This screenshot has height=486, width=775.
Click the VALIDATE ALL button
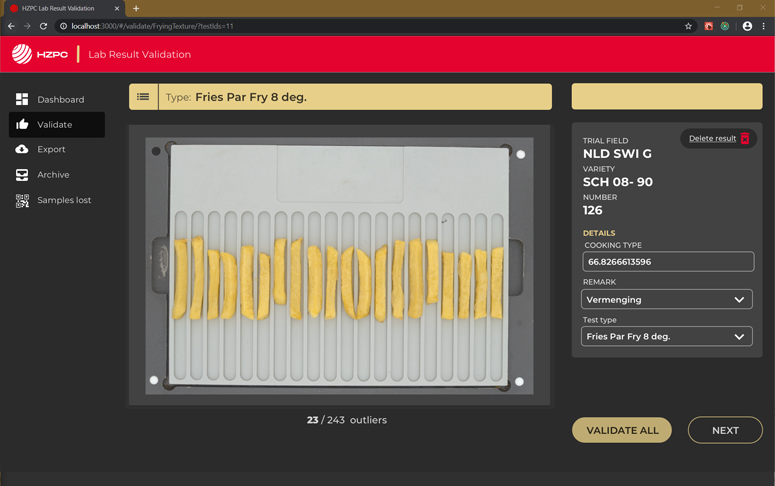(622, 431)
